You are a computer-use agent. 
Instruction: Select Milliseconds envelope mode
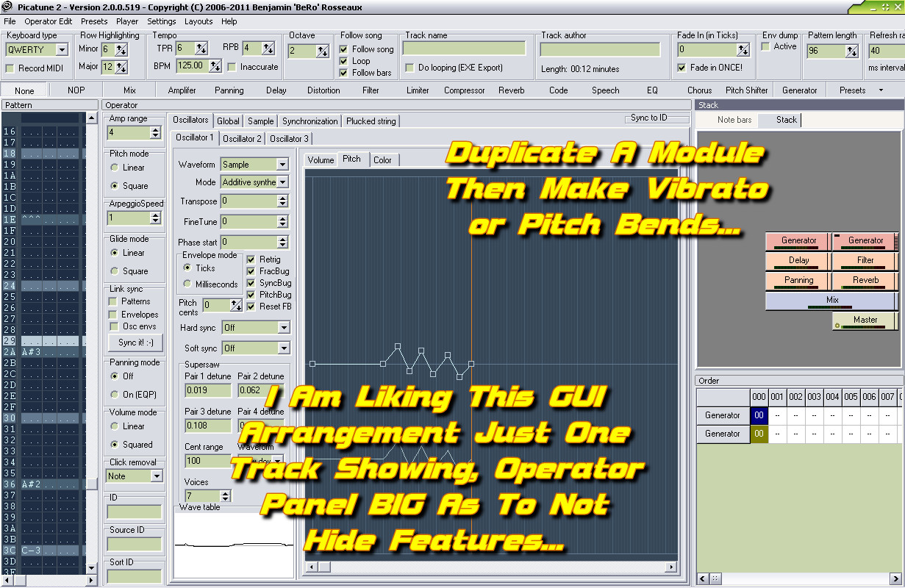pos(188,284)
